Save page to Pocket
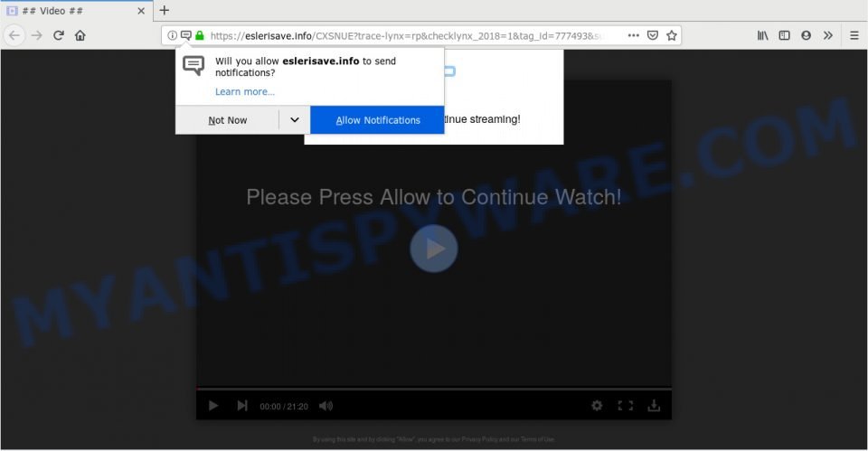868x451 pixels. coord(653,35)
